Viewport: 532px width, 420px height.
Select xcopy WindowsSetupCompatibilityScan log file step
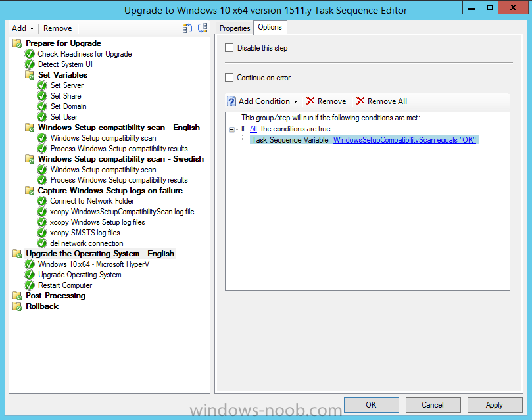[122, 212]
